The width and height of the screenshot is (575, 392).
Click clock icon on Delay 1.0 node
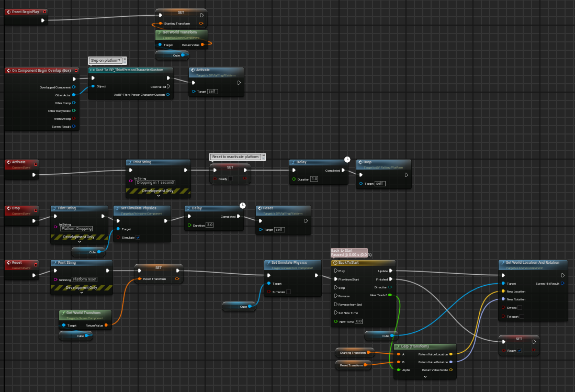click(347, 160)
